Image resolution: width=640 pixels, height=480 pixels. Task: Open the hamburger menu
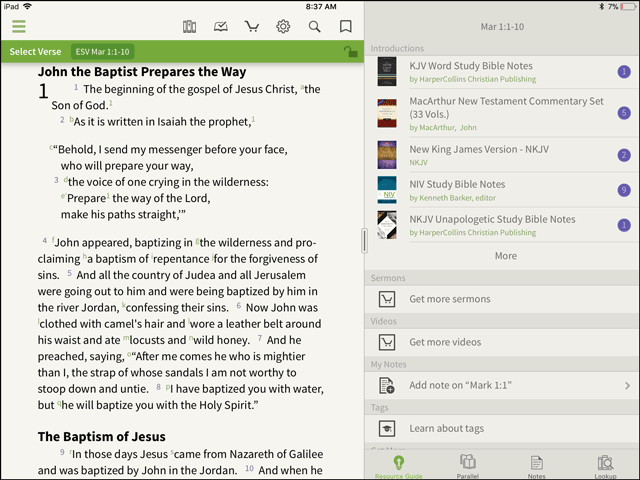point(19,27)
